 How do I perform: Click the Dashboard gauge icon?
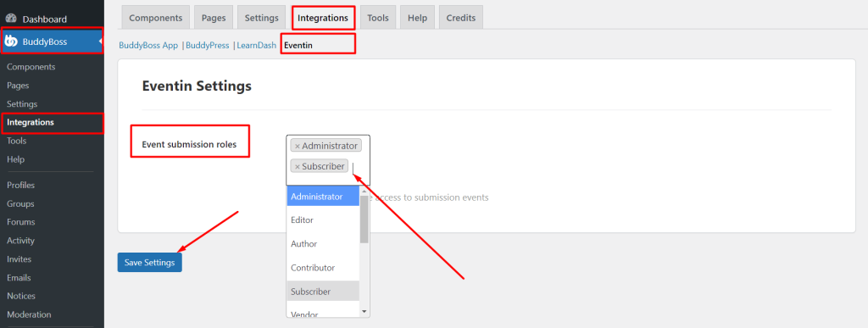[x=11, y=19]
